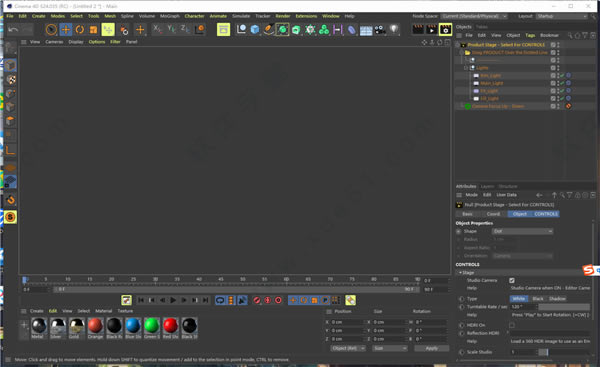Add a Cube primitive from toolbar

pos(255,29)
